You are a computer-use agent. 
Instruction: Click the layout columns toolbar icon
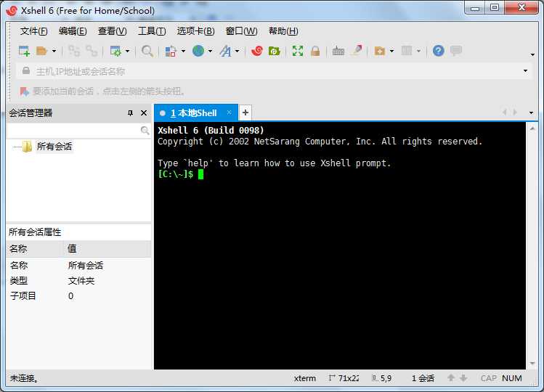click(x=406, y=51)
